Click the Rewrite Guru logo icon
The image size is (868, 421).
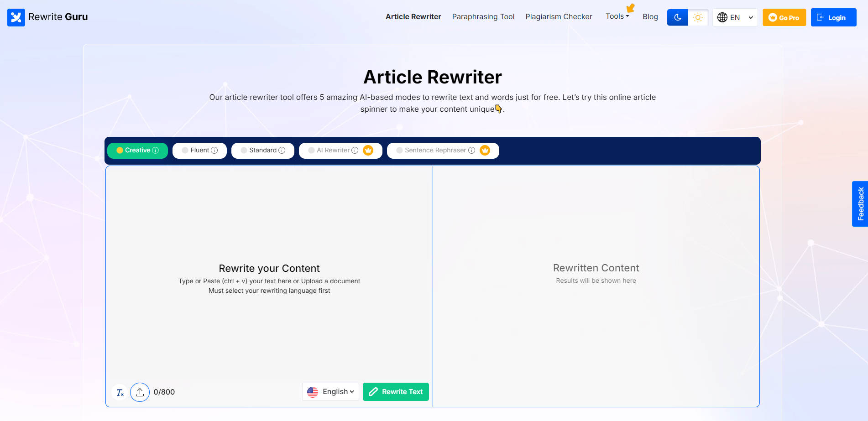click(x=16, y=17)
